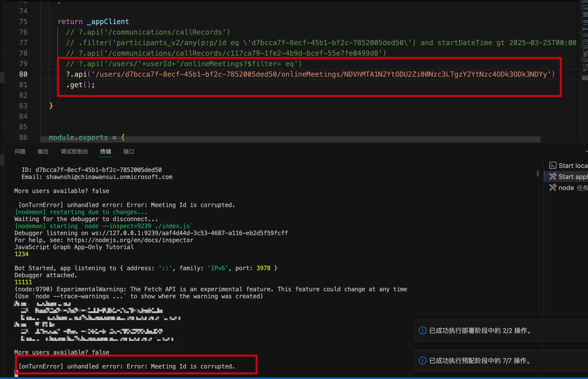The width and height of the screenshot is (588, 379).
Task: Click the Start local terminal prompt icon
Action: [x=553, y=165]
